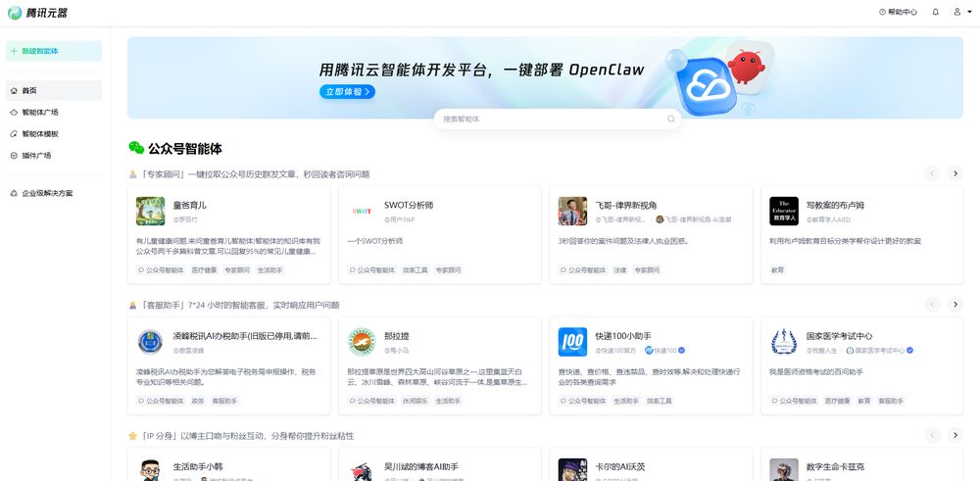This screenshot has height=481, width=980.
Task: Open the 那拉提 agent logo
Action: pos(362,342)
